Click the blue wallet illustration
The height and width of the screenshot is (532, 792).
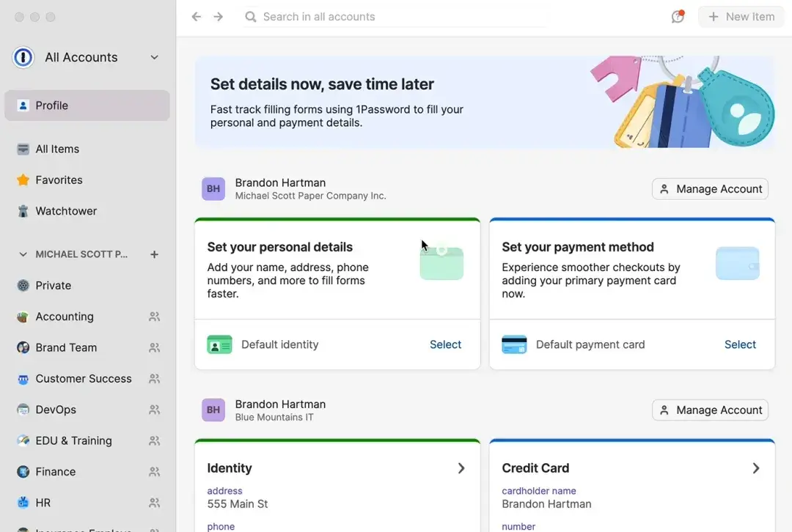(738, 263)
